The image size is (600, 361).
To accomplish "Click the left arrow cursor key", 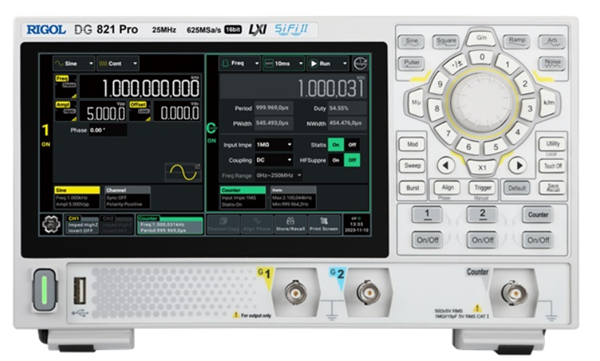I will (446, 165).
